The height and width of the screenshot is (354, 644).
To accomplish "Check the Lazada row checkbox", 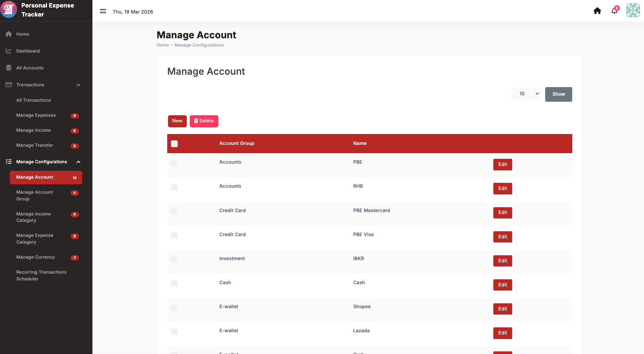I will (x=174, y=331).
